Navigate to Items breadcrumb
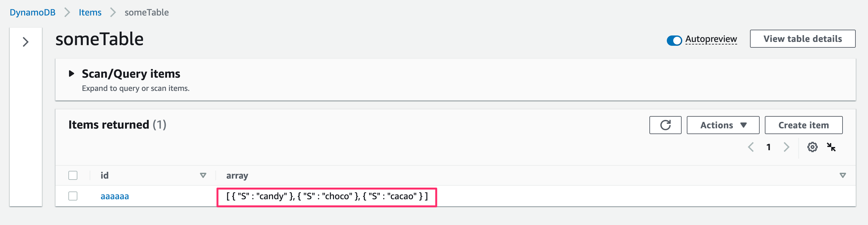Image resolution: width=868 pixels, height=225 pixels. point(90,13)
